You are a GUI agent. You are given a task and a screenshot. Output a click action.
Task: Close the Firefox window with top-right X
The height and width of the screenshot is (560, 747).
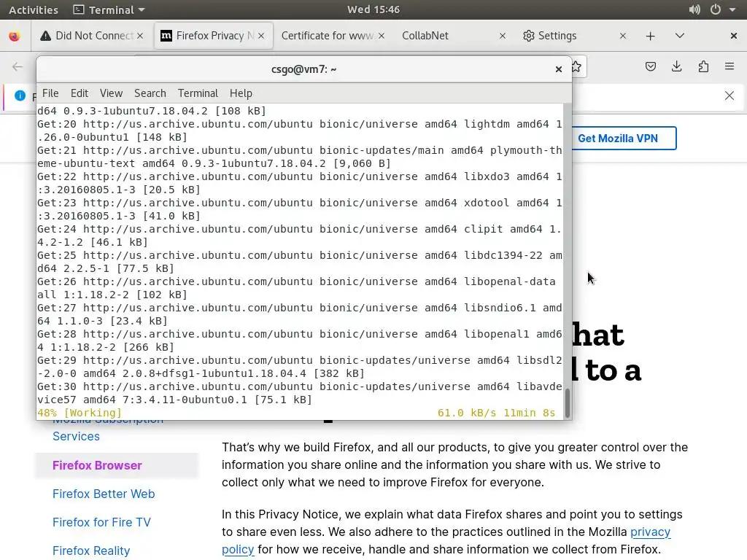point(734,36)
